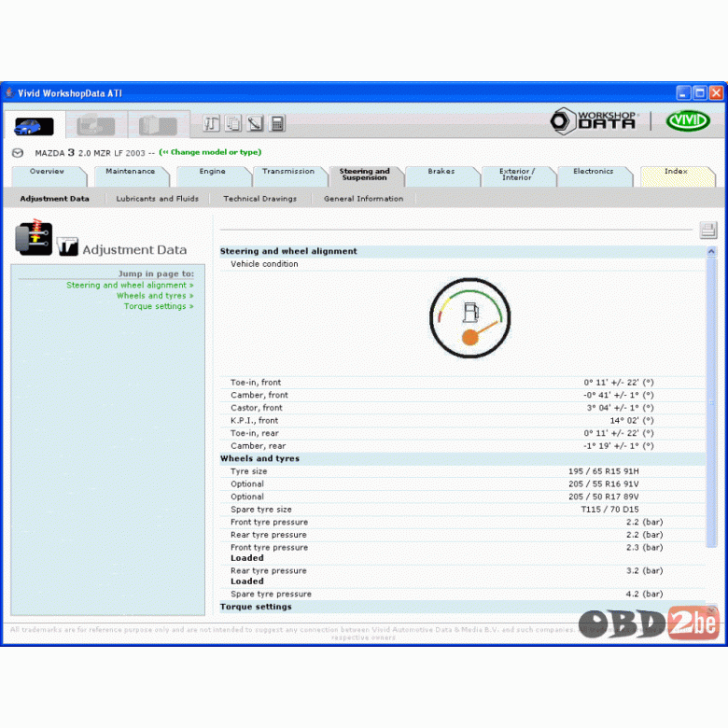Click the Wheels and tyres header

click(462, 458)
